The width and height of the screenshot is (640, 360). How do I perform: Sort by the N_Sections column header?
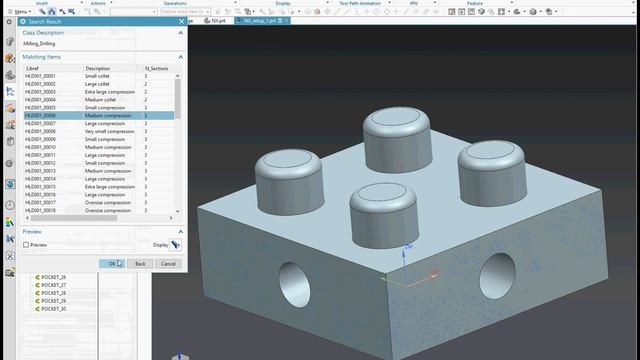pos(158,68)
